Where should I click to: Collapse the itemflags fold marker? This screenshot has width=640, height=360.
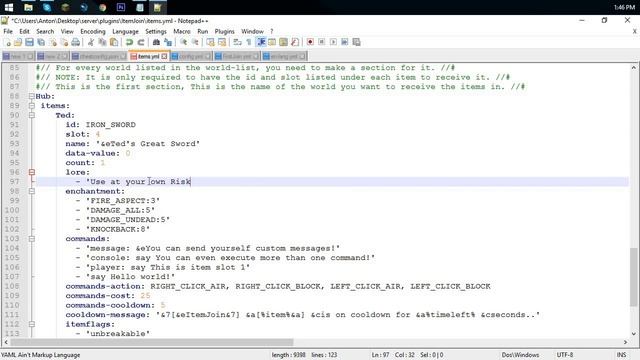(31, 324)
